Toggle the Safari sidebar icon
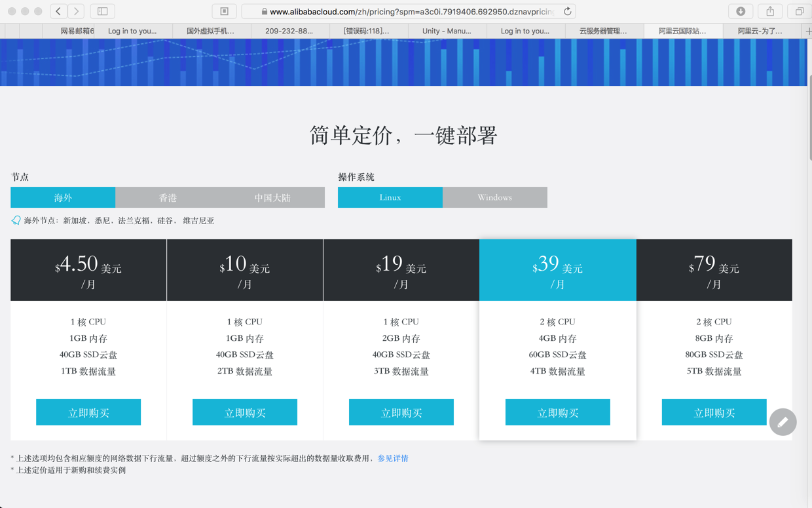 tap(103, 11)
